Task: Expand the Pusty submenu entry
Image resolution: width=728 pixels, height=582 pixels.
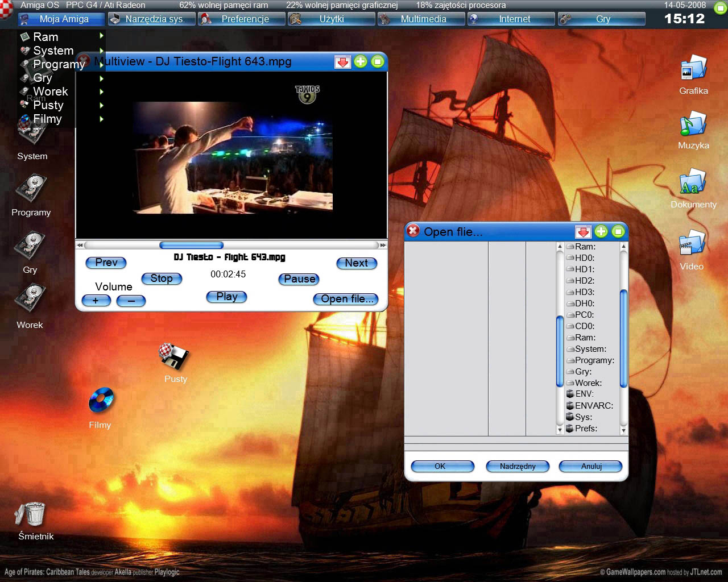Action: (61, 105)
